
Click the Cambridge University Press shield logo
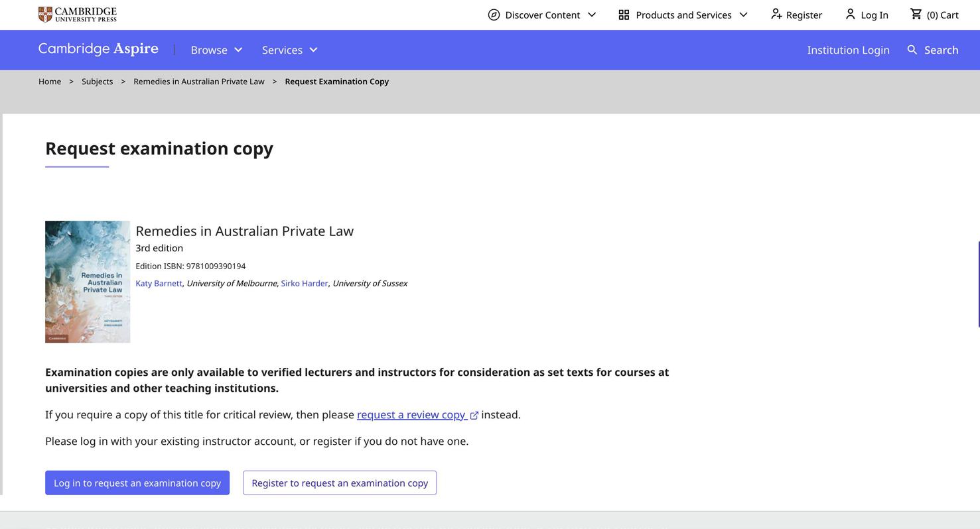[x=45, y=15]
